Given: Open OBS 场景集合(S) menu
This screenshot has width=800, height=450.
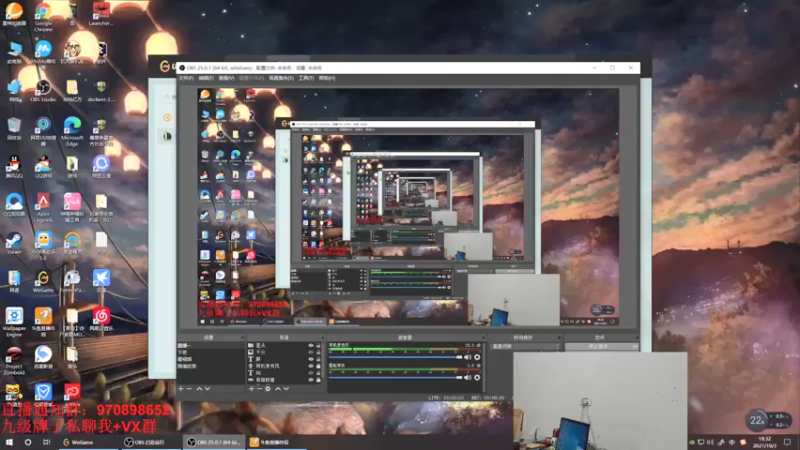Looking at the screenshot, I should [x=281, y=78].
